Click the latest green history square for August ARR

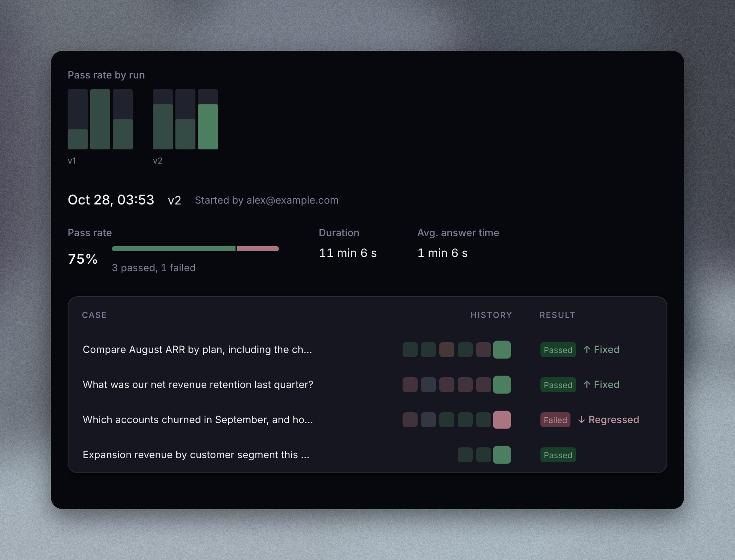tap(502, 350)
